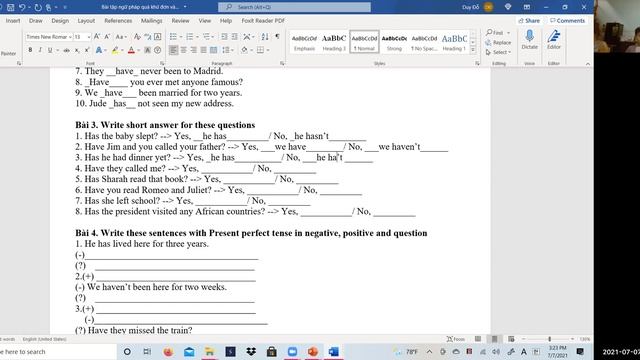Click increase font size icon
The image size is (640, 360).
click(x=97, y=37)
